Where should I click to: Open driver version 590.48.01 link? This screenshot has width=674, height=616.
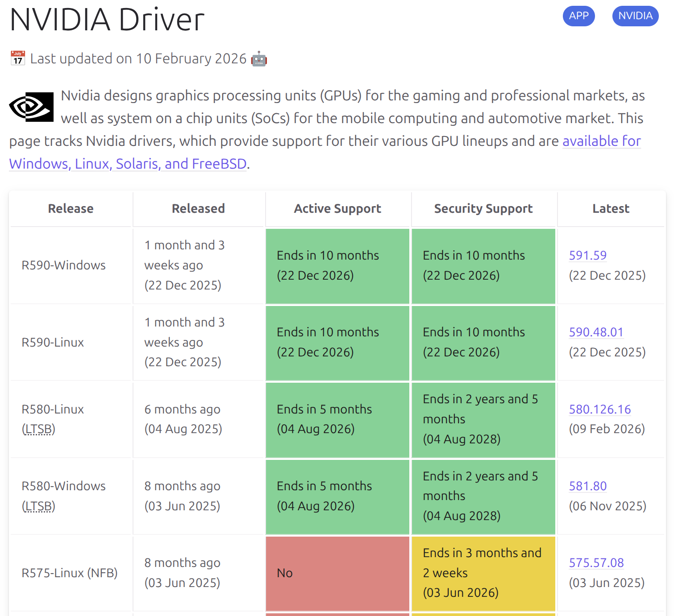point(596,332)
